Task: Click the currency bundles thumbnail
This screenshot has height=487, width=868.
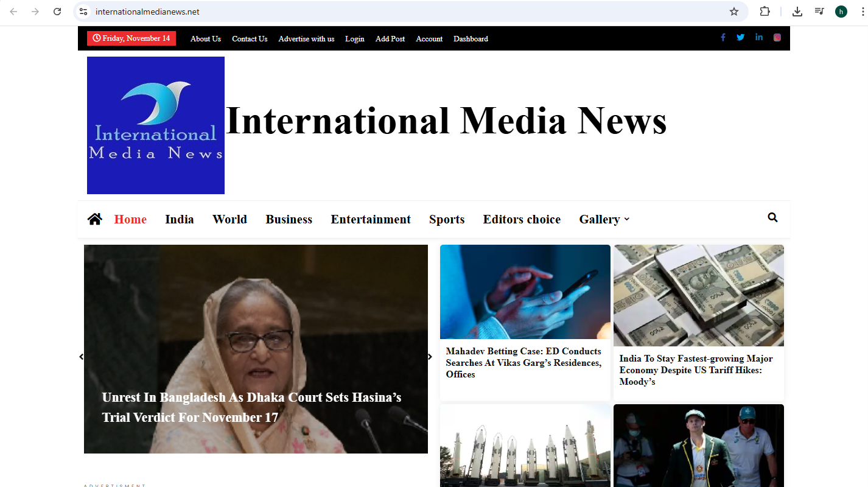Action: coord(699,296)
